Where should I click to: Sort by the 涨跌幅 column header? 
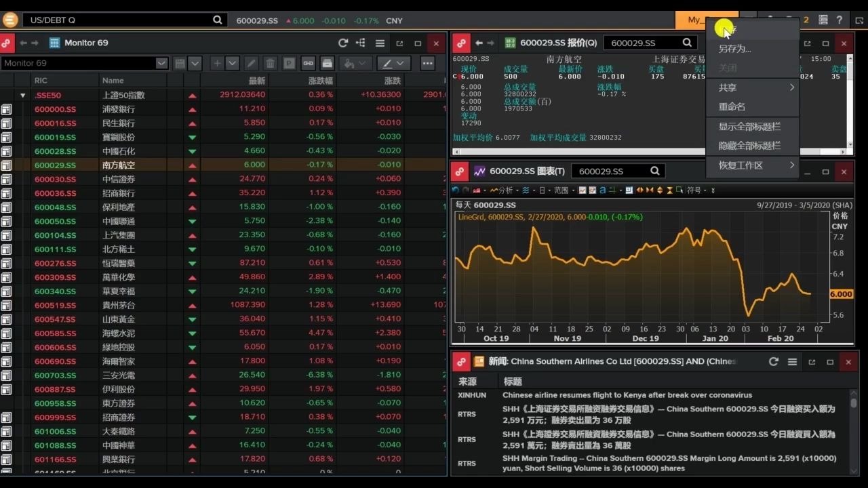point(320,81)
